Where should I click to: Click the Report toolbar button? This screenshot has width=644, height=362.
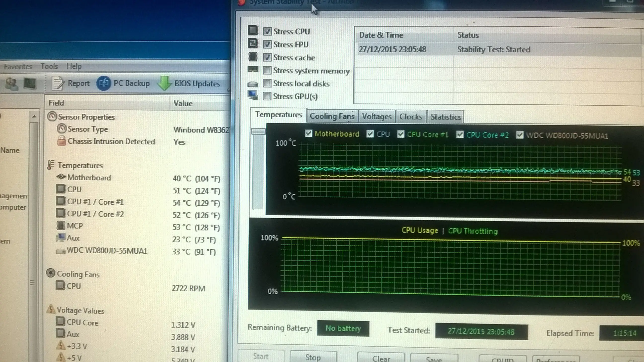(x=71, y=83)
